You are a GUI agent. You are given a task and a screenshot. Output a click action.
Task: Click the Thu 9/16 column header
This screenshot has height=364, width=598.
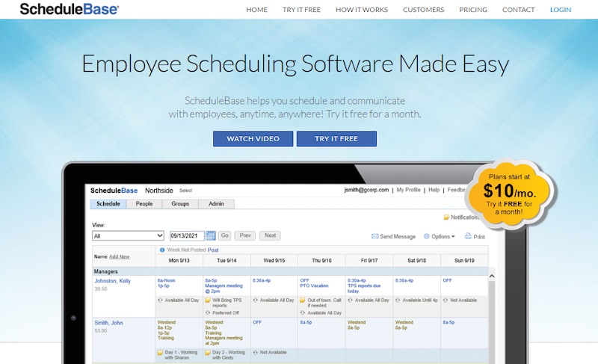tap(321, 261)
